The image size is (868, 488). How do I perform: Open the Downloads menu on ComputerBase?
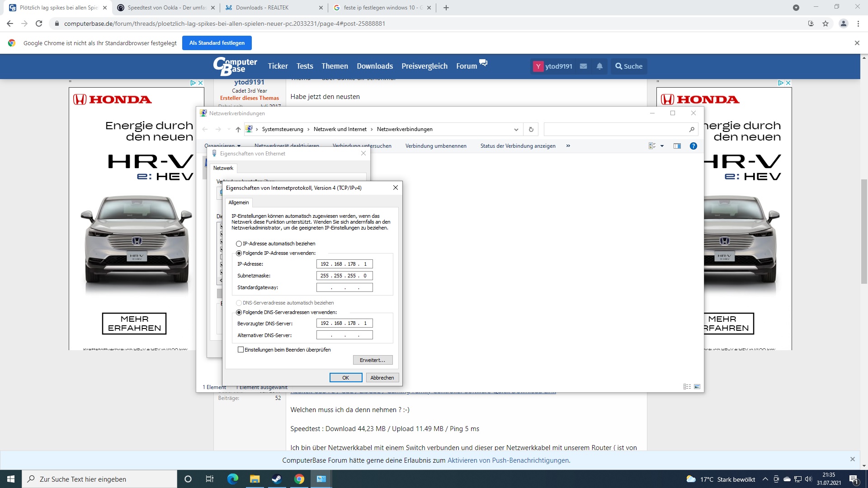tap(374, 66)
